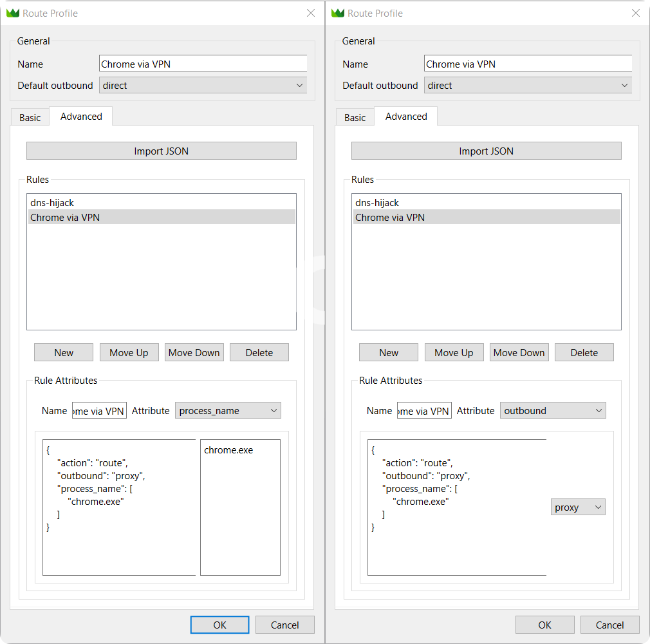This screenshot has width=650, height=644.
Task: Delete the selected rule in right dialog
Action: pos(584,353)
